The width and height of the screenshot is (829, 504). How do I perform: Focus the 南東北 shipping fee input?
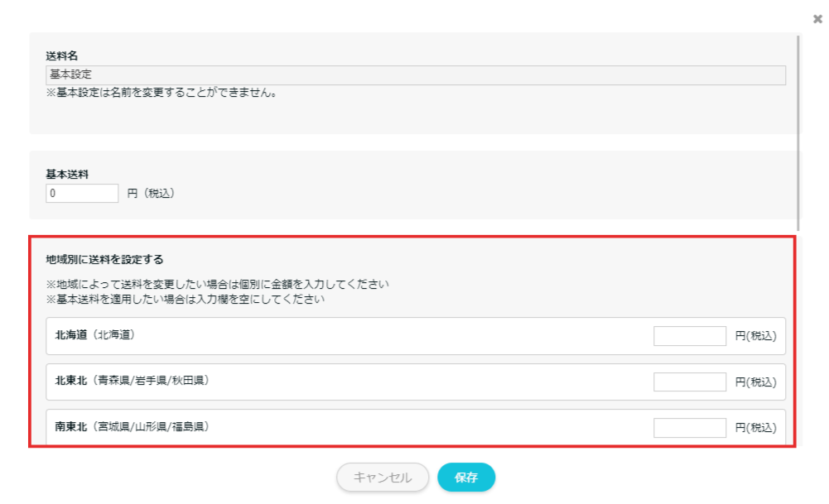click(x=689, y=427)
